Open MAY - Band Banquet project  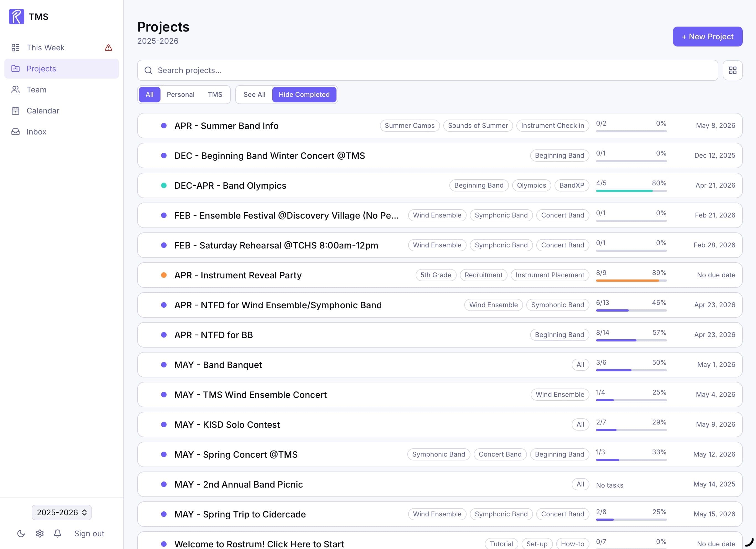(440, 365)
